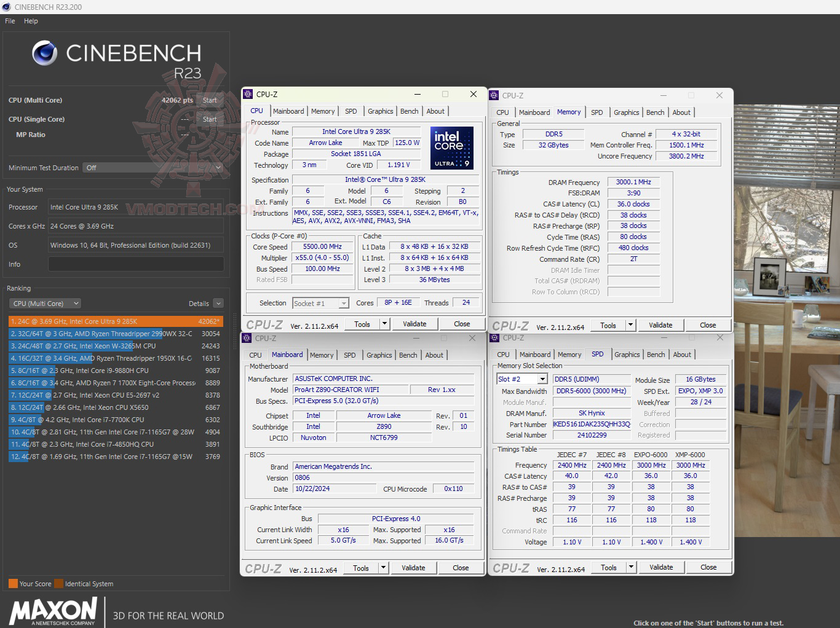Click the Cinebench app icon in the title bar
Viewport: 840px width, 628px height.
coord(7,7)
